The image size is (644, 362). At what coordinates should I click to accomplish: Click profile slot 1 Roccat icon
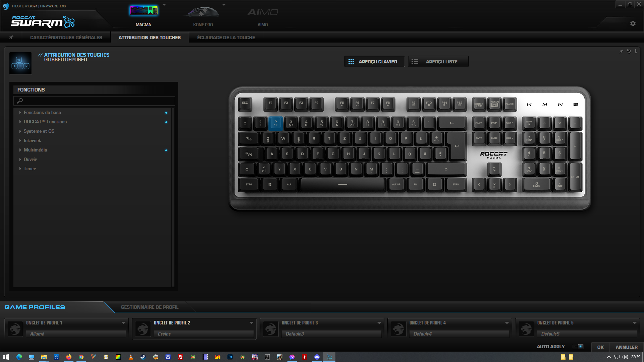[15, 328]
